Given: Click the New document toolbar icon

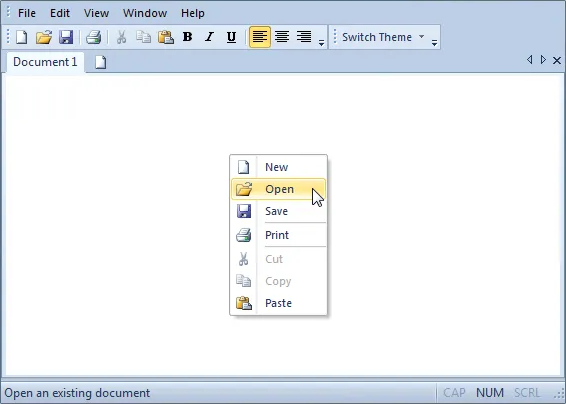Looking at the screenshot, I should pyautogui.click(x=22, y=37).
